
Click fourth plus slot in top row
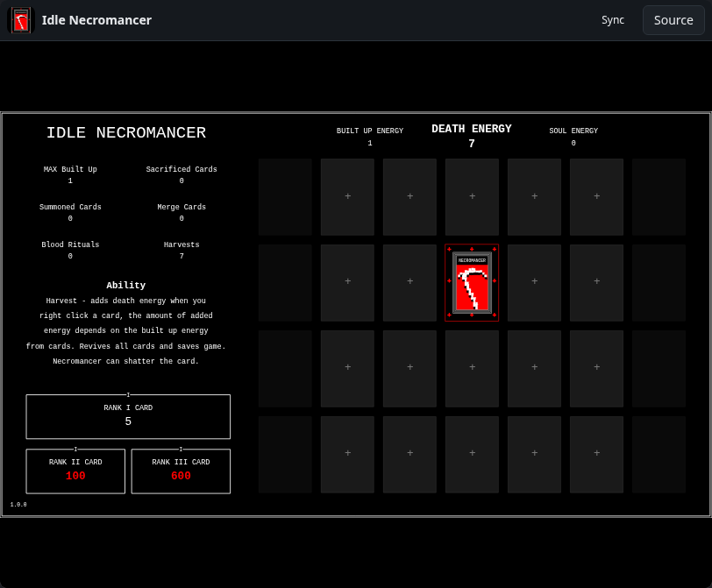(x=534, y=197)
